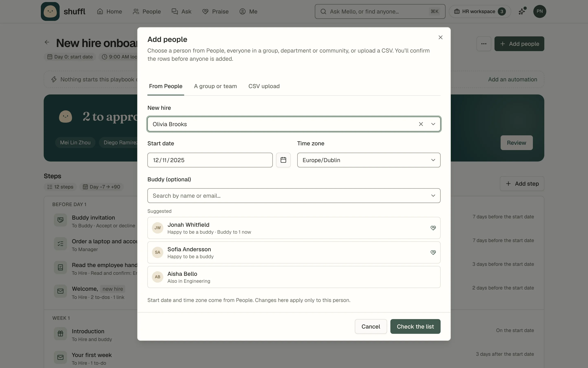Open the sparkle notifications icon

pyautogui.click(x=522, y=11)
